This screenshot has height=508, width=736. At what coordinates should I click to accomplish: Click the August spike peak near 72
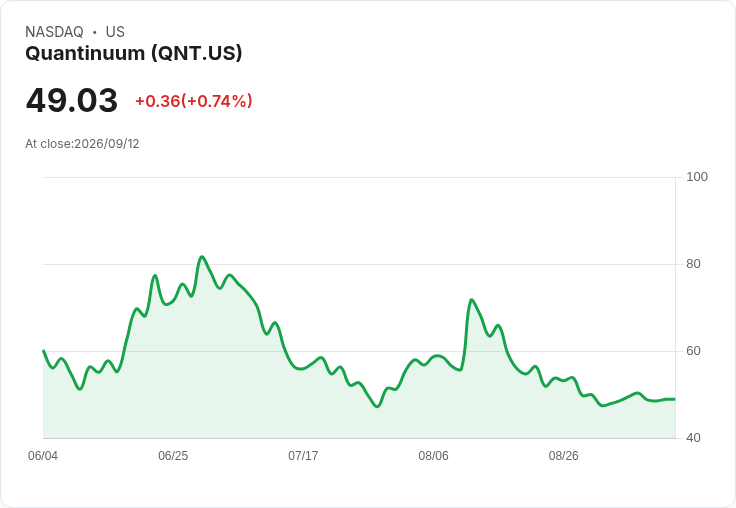tap(471, 300)
